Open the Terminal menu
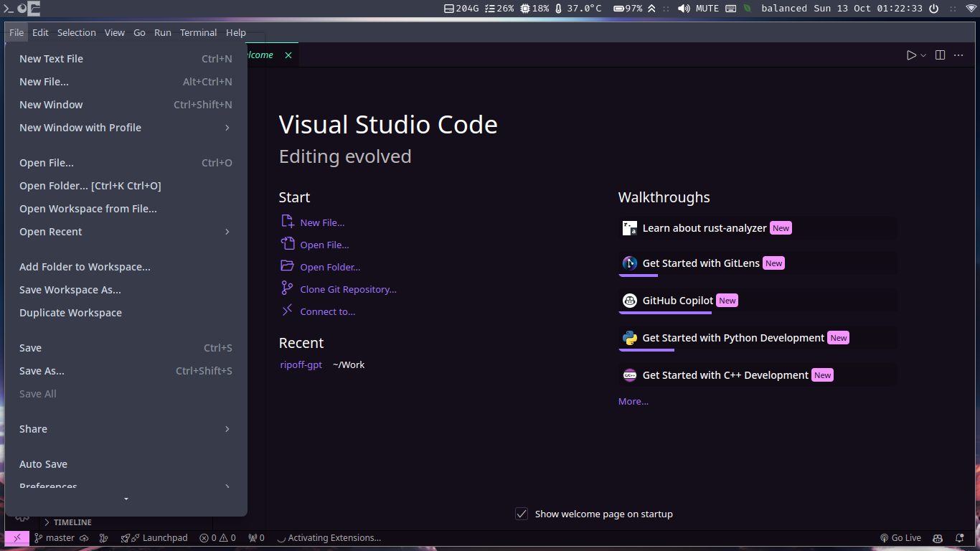The width and height of the screenshot is (980, 551). tap(199, 32)
